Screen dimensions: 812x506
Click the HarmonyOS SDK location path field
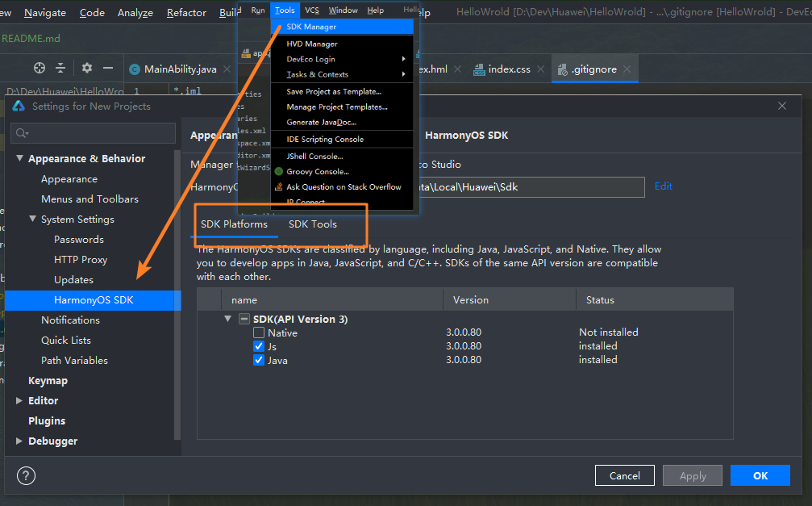pos(531,187)
